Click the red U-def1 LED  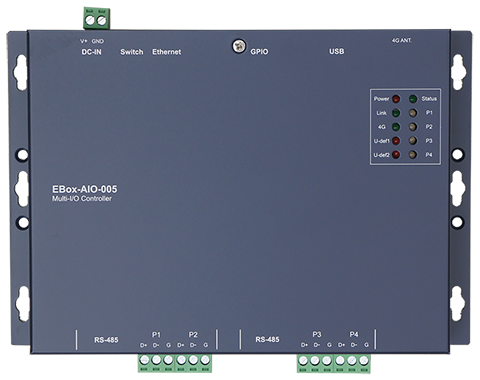tap(396, 141)
